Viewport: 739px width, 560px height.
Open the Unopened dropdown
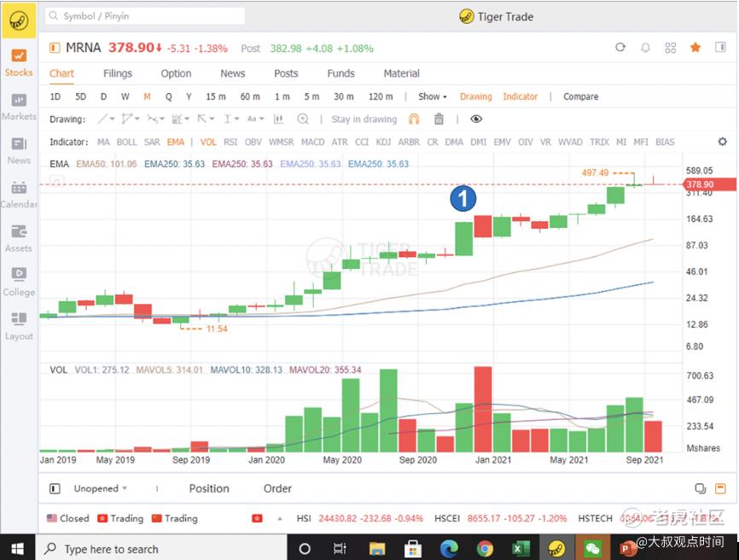coord(101,488)
